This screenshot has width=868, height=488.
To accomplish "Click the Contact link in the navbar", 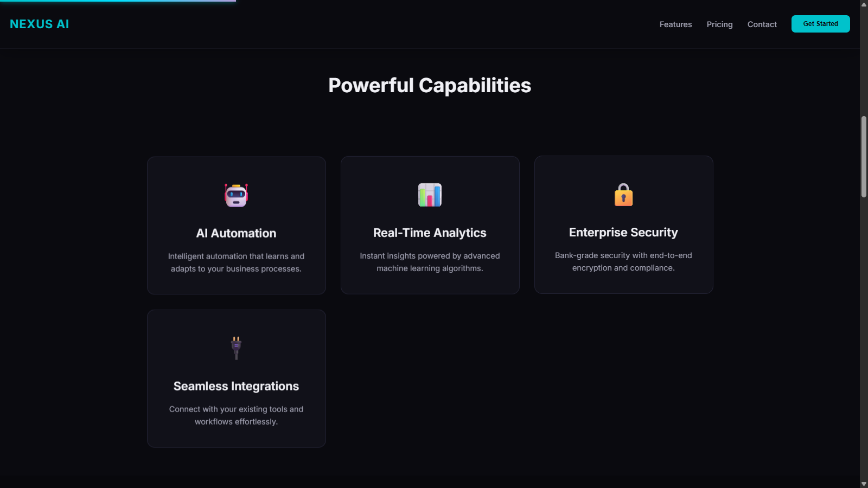I will (762, 24).
